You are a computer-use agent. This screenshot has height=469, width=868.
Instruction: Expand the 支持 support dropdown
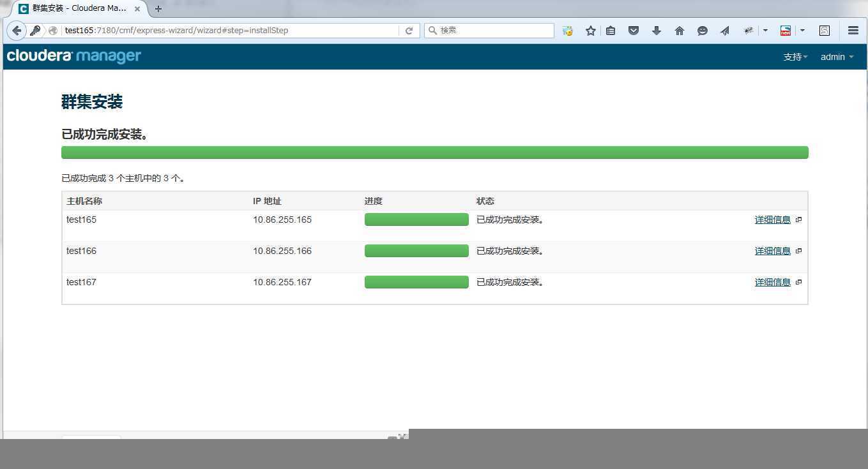click(x=795, y=57)
